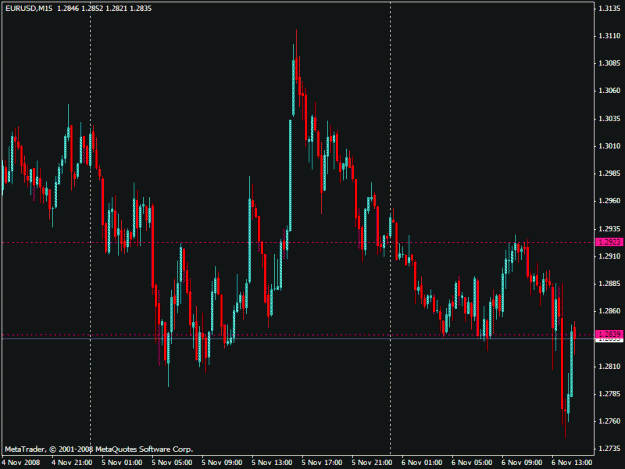
Task: Click the 1.2910 price scale value
Action: pyautogui.click(x=609, y=256)
